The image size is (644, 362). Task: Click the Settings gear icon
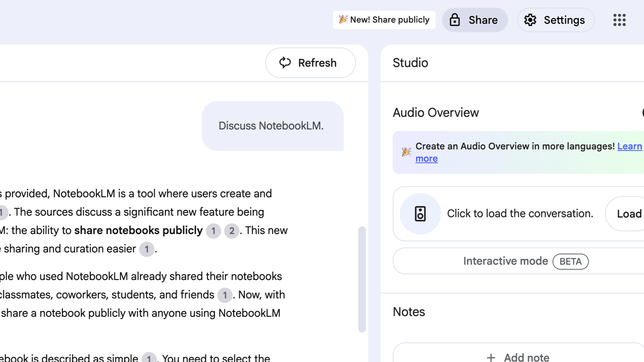[530, 20]
